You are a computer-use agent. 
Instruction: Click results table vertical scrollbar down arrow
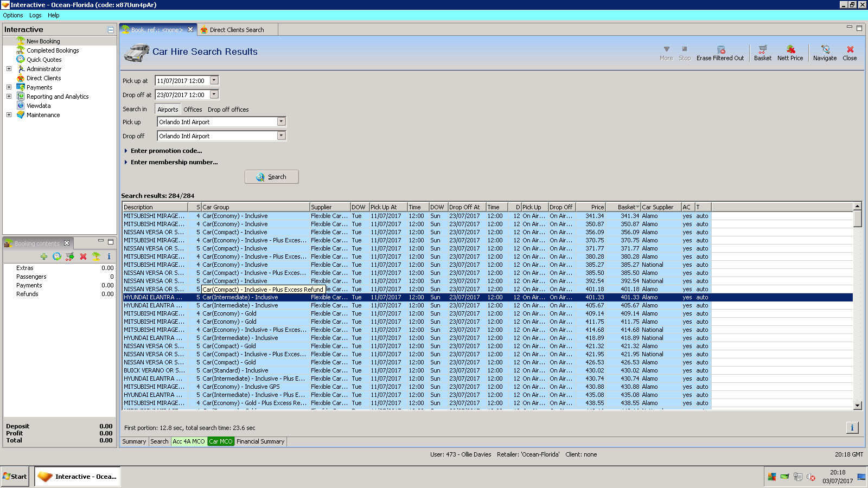click(x=857, y=406)
